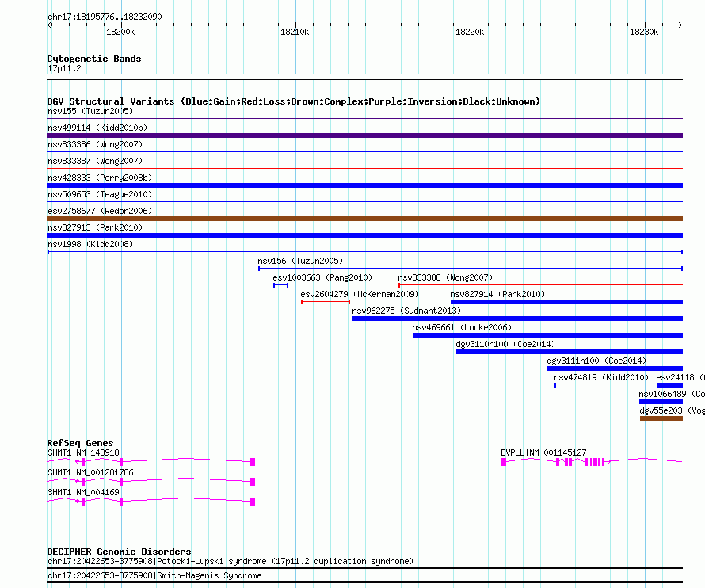Click the RefSeq Genes track title

tap(81, 443)
